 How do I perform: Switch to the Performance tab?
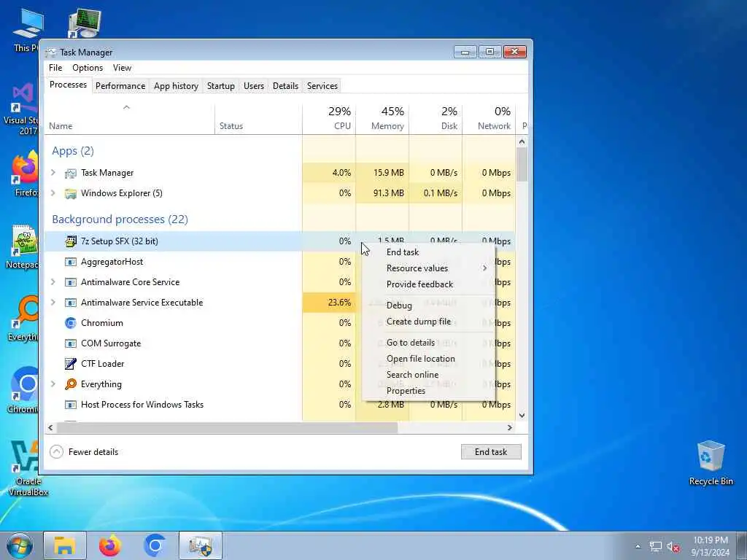pos(120,86)
